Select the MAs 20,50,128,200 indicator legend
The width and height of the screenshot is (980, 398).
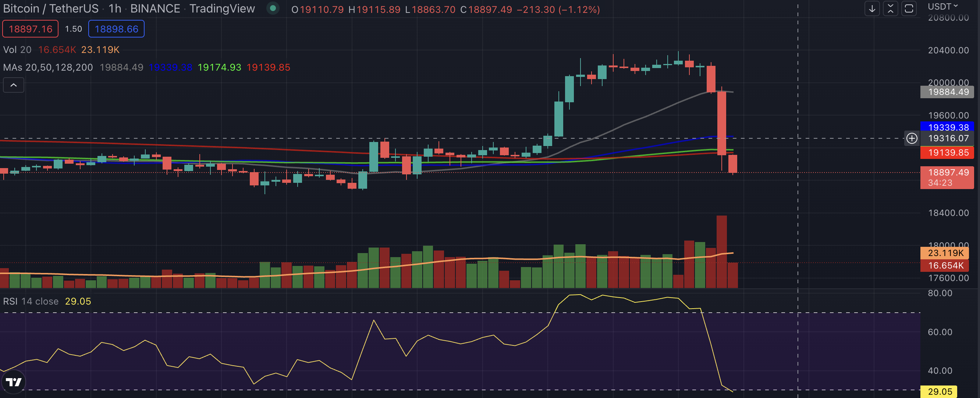48,67
